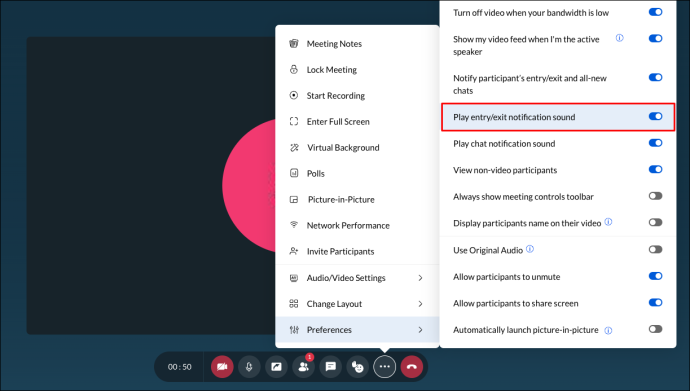Enable Automatically launch picture-in-picture switch
The height and width of the screenshot is (391, 690).
pyautogui.click(x=655, y=329)
